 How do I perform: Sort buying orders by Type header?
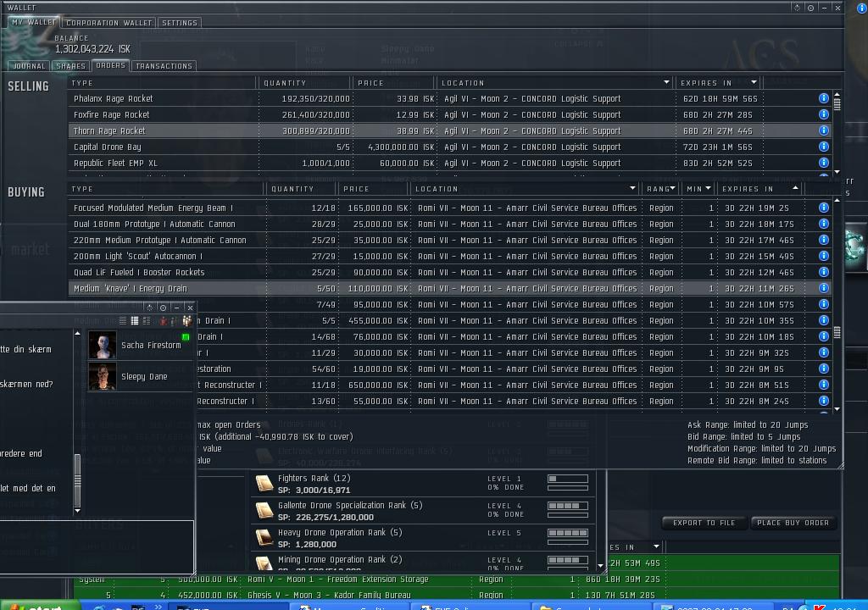tap(165, 189)
